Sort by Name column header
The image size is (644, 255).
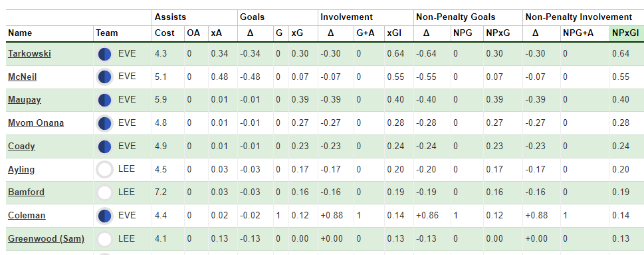click(x=20, y=33)
